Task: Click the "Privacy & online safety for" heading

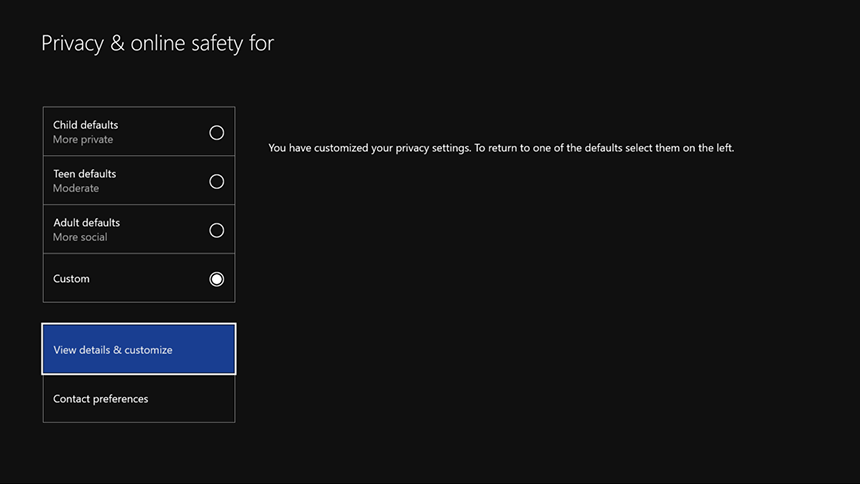Action: (x=157, y=43)
